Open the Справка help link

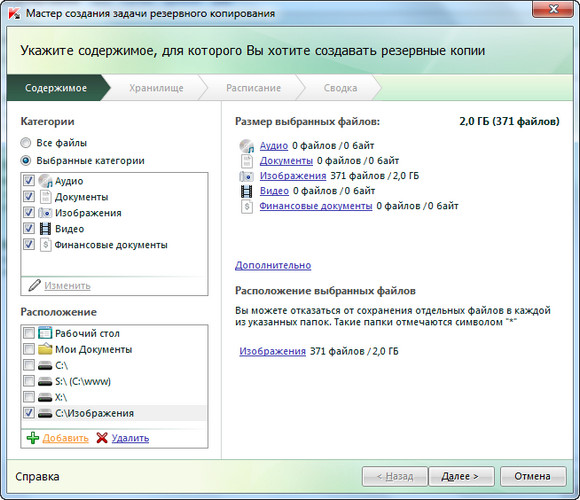pos(37,476)
